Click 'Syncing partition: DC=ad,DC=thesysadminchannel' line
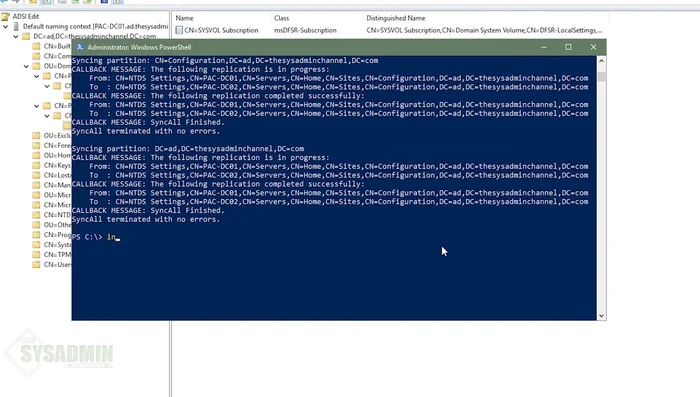 tap(188, 149)
